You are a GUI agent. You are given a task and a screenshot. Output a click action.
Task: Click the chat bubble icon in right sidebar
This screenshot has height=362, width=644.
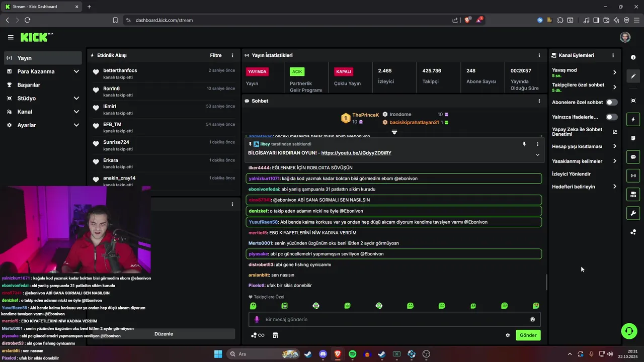(x=633, y=157)
